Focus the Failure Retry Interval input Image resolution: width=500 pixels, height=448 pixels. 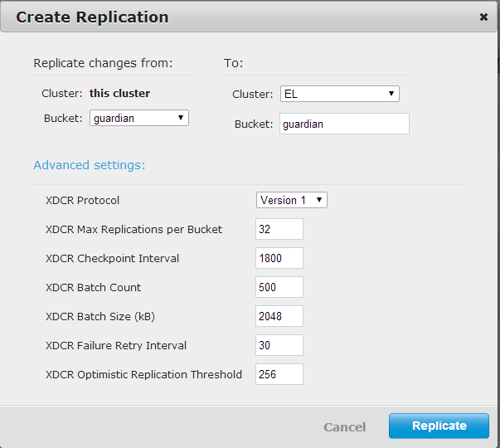(x=279, y=345)
